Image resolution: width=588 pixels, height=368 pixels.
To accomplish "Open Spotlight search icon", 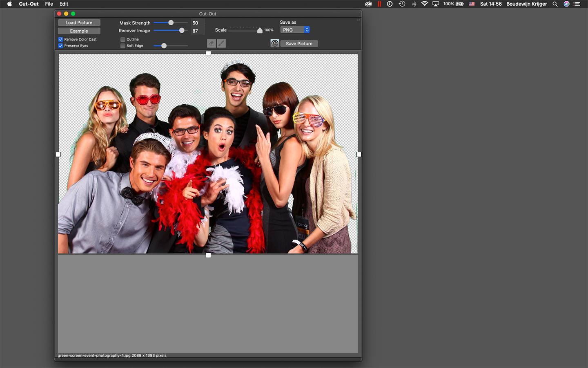I will pyautogui.click(x=555, y=4).
